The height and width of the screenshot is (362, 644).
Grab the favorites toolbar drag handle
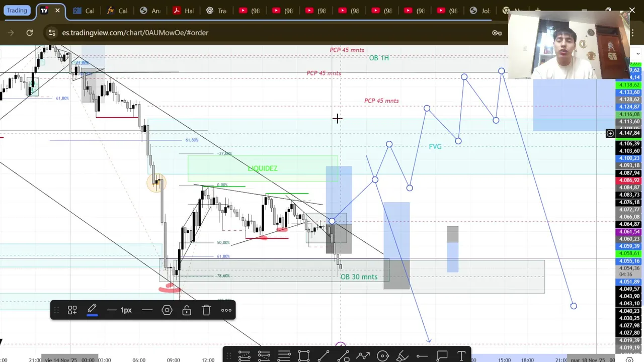click(x=229, y=356)
